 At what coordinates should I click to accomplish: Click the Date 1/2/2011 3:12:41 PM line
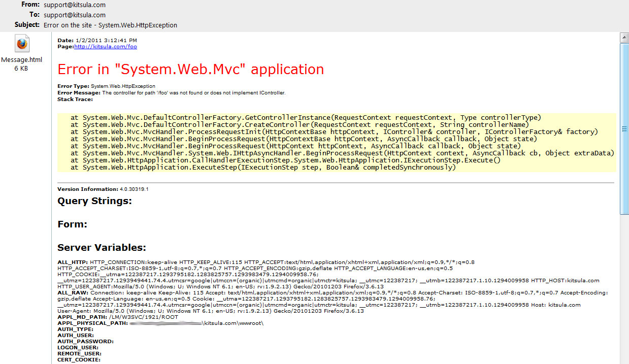97,40
